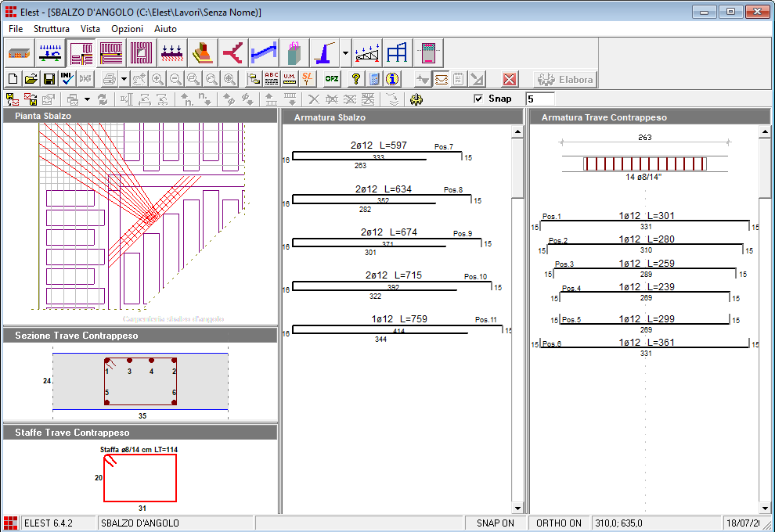This screenshot has height=532, width=775.
Task: Click the Zoom In magnifier icon
Action: (158, 79)
